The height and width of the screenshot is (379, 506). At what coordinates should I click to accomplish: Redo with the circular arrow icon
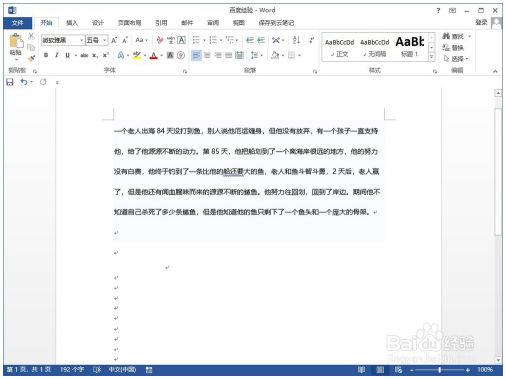pyautogui.click(x=43, y=82)
